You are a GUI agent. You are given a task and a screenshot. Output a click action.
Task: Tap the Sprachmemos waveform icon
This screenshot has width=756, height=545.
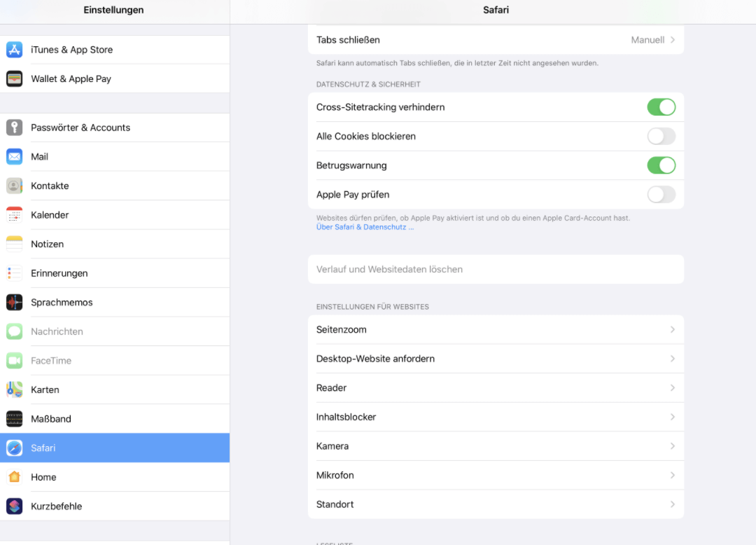coord(15,303)
